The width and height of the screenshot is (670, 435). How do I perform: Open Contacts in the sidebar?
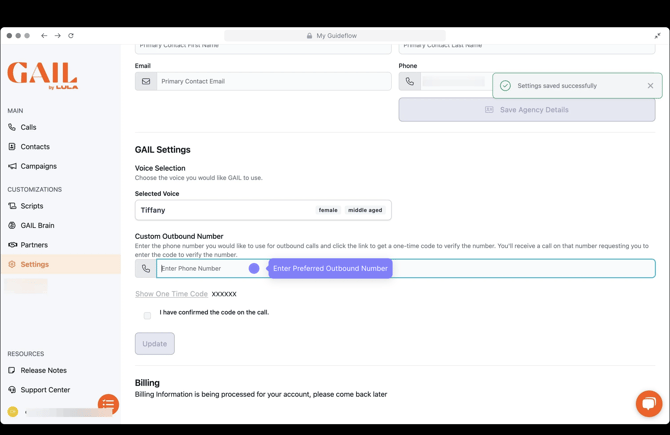coord(29,147)
